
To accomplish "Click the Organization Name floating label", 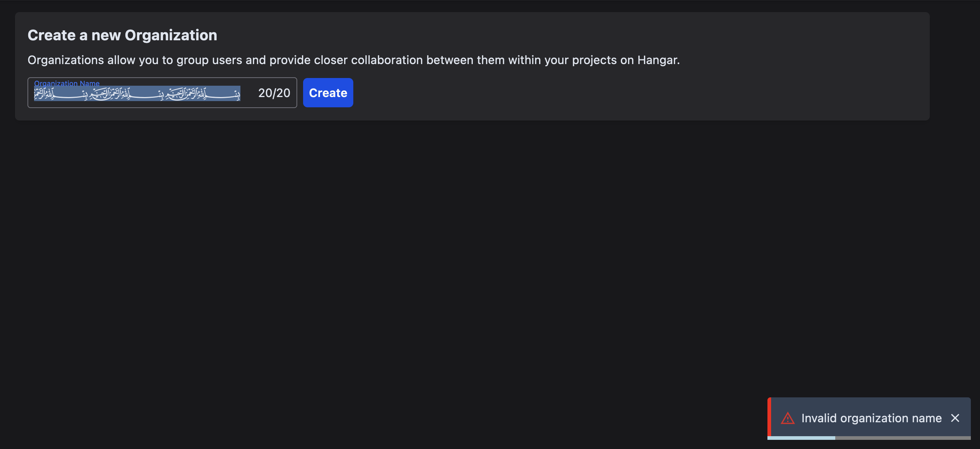I will (x=67, y=83).
